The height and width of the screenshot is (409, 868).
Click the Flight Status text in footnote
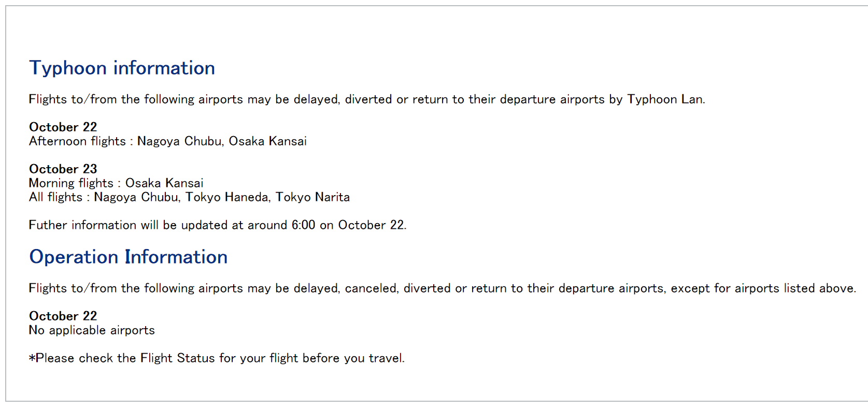(x=178, y=358)
